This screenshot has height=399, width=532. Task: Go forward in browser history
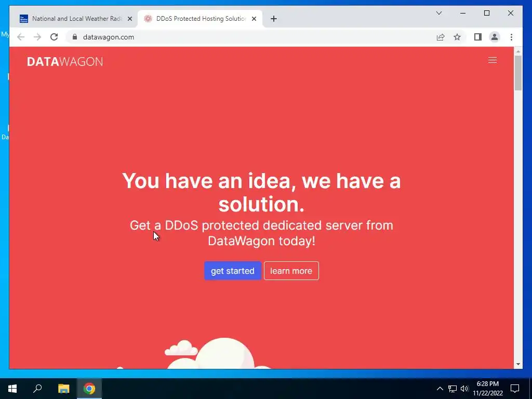[37, 37]
